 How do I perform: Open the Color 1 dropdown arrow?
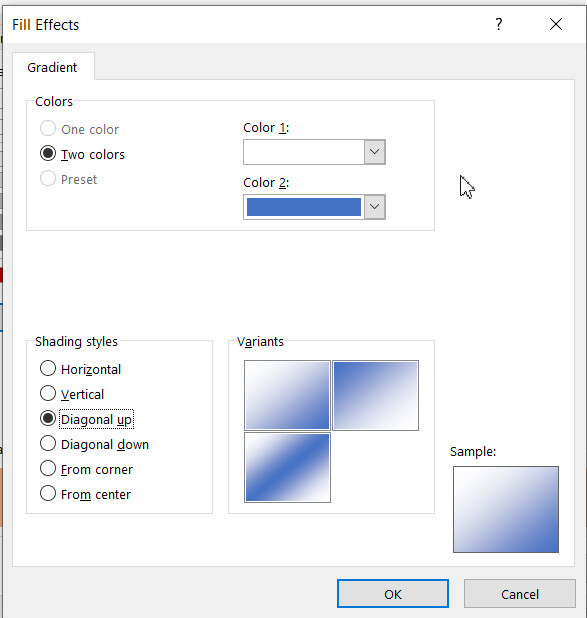[x=375, y=152]
